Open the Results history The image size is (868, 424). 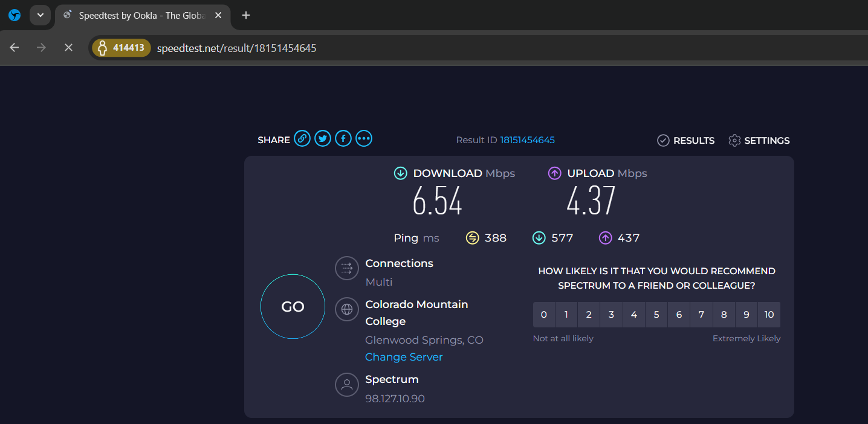(686, 140)
